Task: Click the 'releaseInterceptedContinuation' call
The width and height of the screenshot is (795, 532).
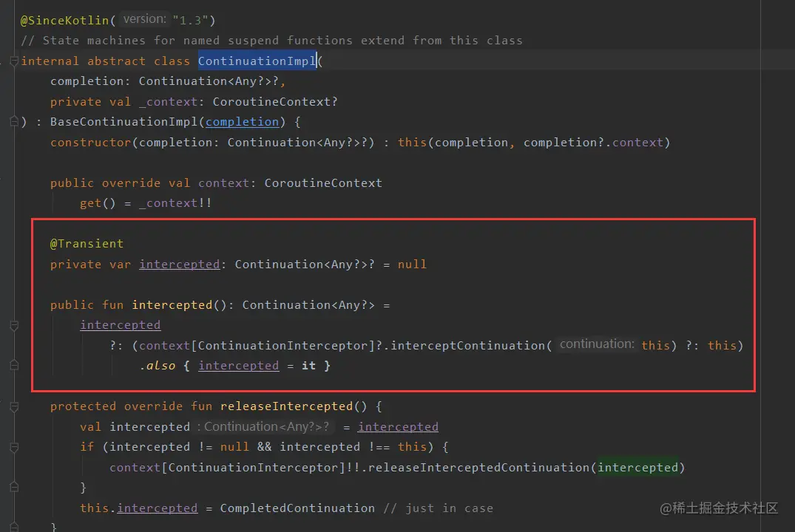Action: click(478, 468)
